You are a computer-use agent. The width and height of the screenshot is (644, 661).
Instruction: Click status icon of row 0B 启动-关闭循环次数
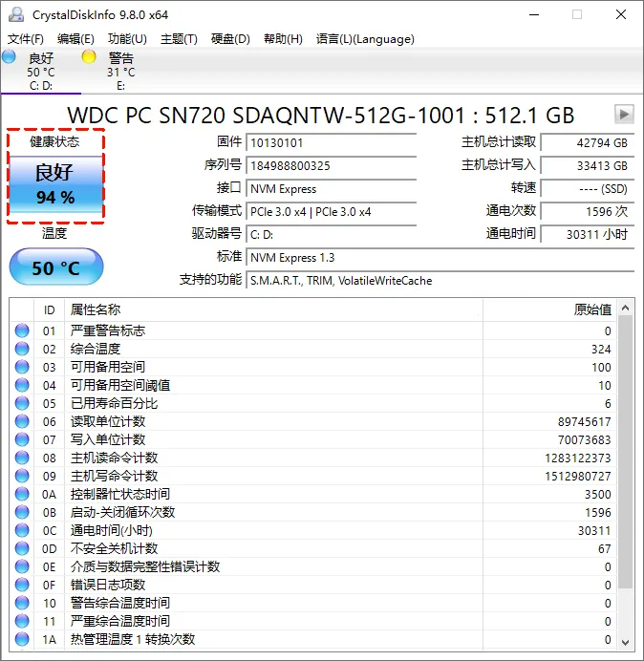coord(22,512)
